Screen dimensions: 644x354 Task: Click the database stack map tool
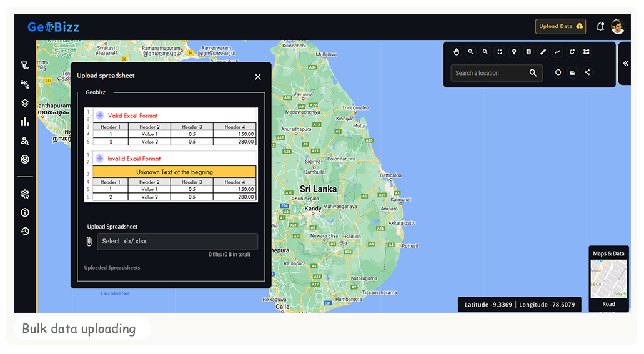528,52
